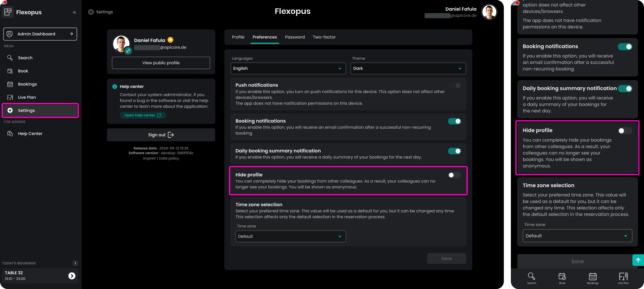Open the Time zone dropdown in center panel
644x289 pixels.
click(290, 237)
